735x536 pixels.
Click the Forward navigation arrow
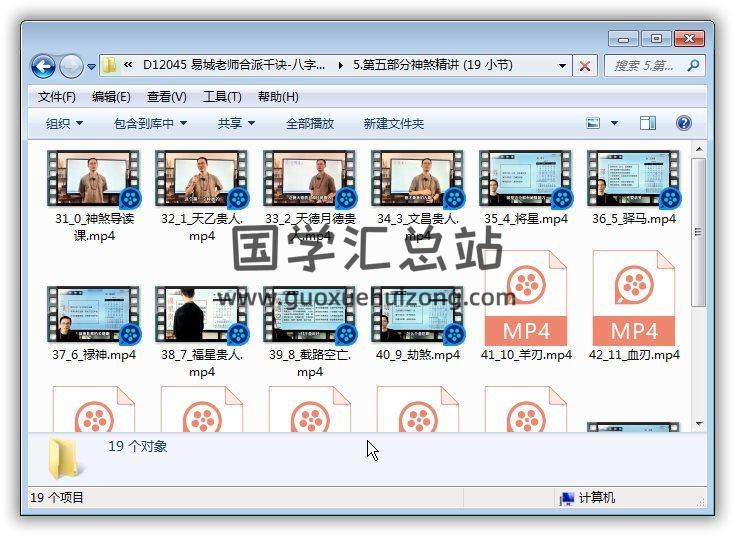[x=71, y=66]
